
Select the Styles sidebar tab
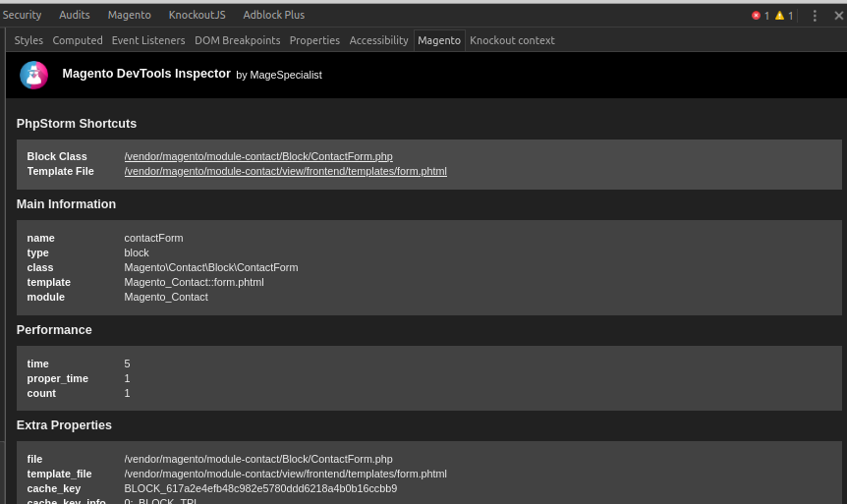[x=28, y=40]
